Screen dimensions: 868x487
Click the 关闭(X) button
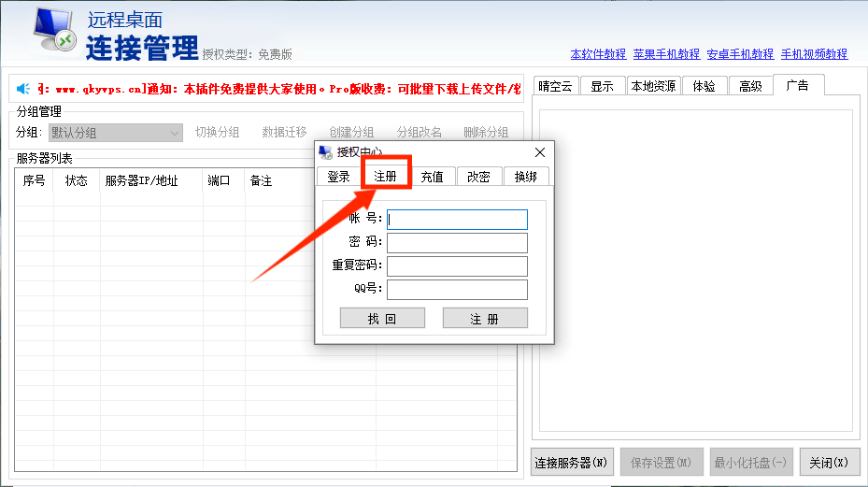[829, 462]
